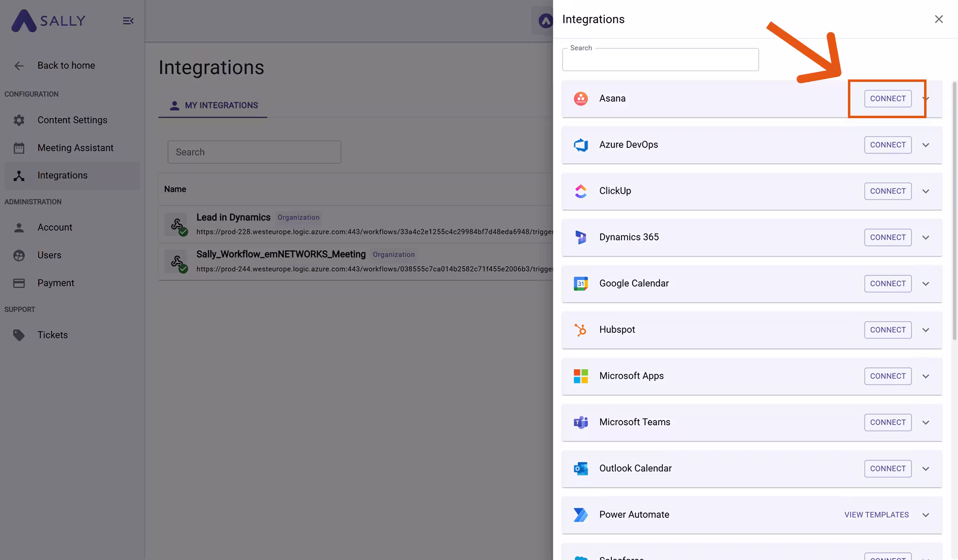The image size is (958, 560).
Task: Connect the Azure DevOps integration
Action: tap(888, 145)
